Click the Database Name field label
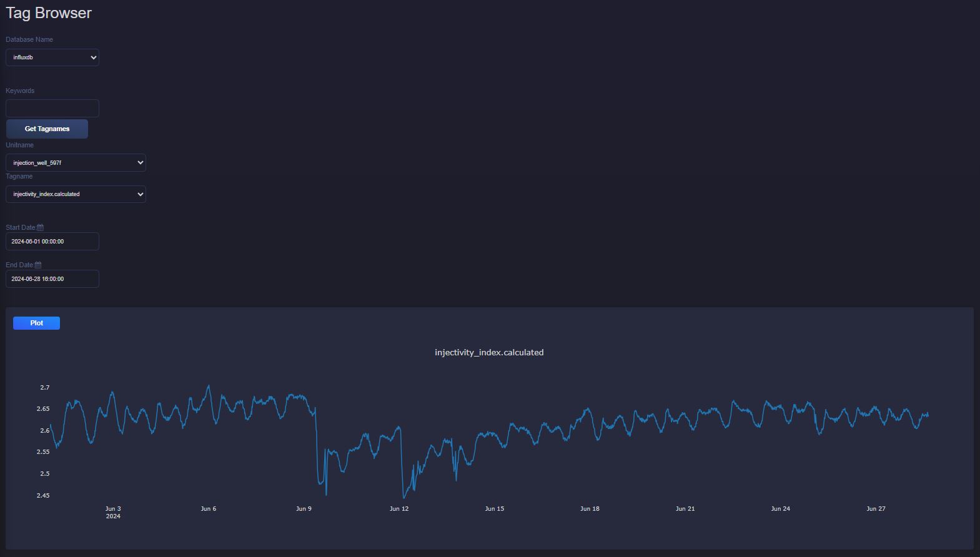Viewport: 980px width, 557px height. tap(29, 40)
